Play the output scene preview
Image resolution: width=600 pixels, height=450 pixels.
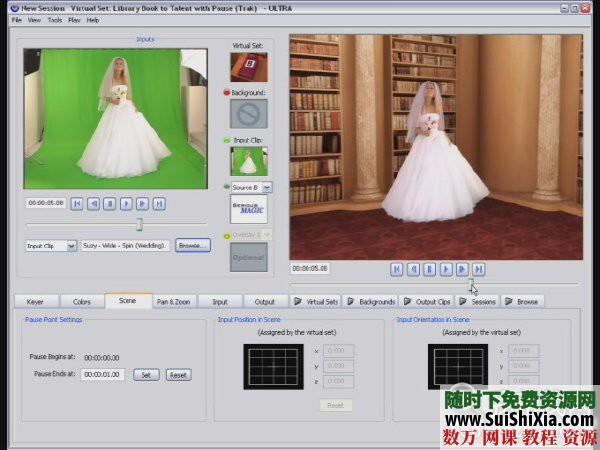pyautogui.click(x=446, y=269)
